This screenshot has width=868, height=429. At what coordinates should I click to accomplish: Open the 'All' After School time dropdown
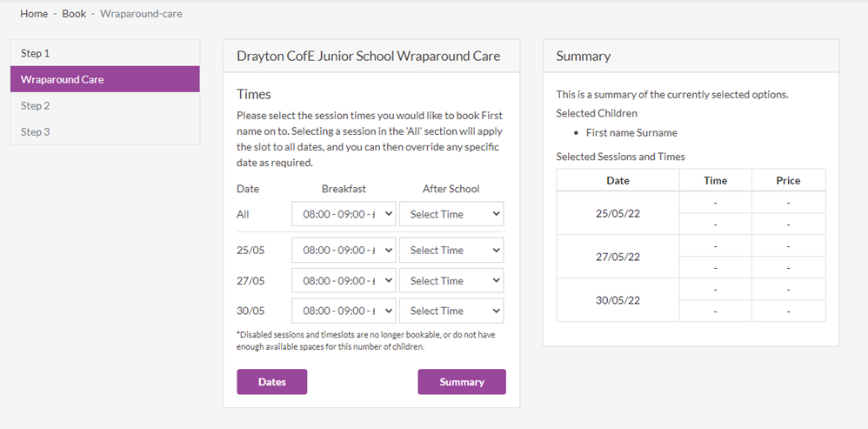click(451, 214)
